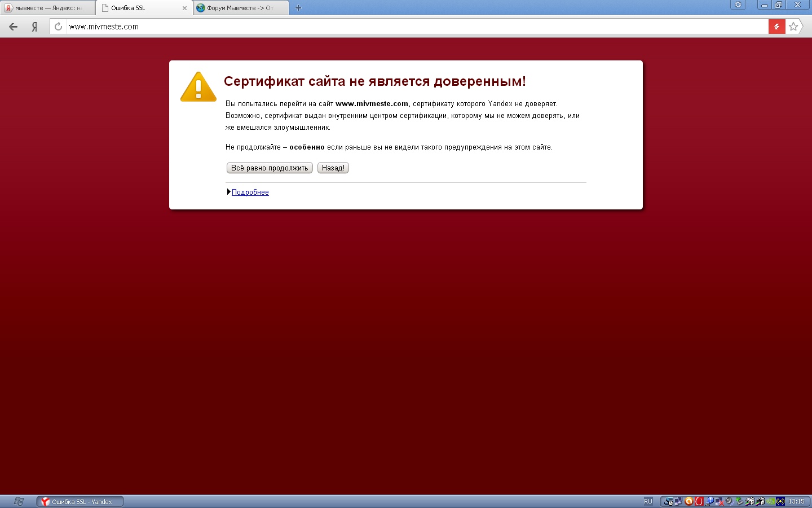The width and height of the screenshot is (812, 508).
Task: Go back with the browser back arrow
Action: coord(13,27)
